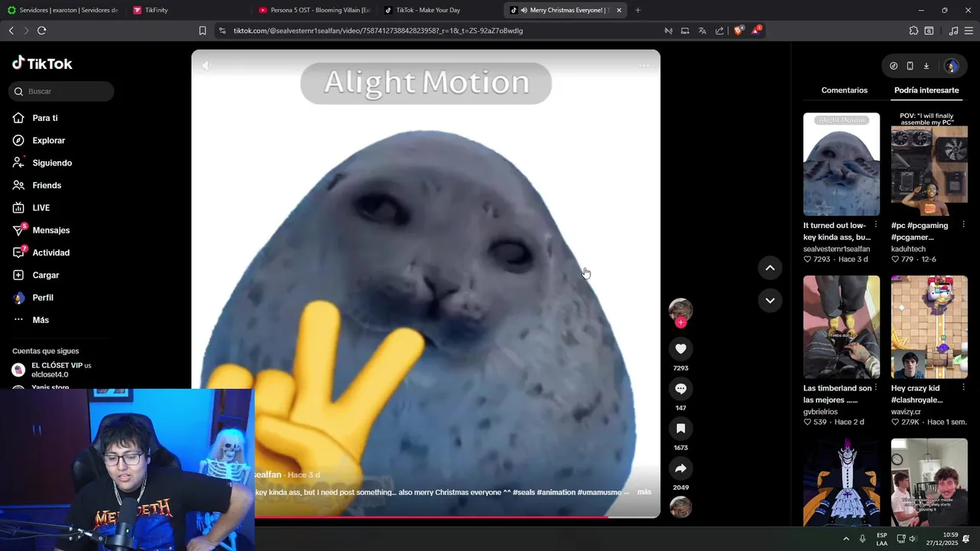Switch to 'TikTok - Make Your Day' tab
The image size is (980, 551).
pos(439,10)
